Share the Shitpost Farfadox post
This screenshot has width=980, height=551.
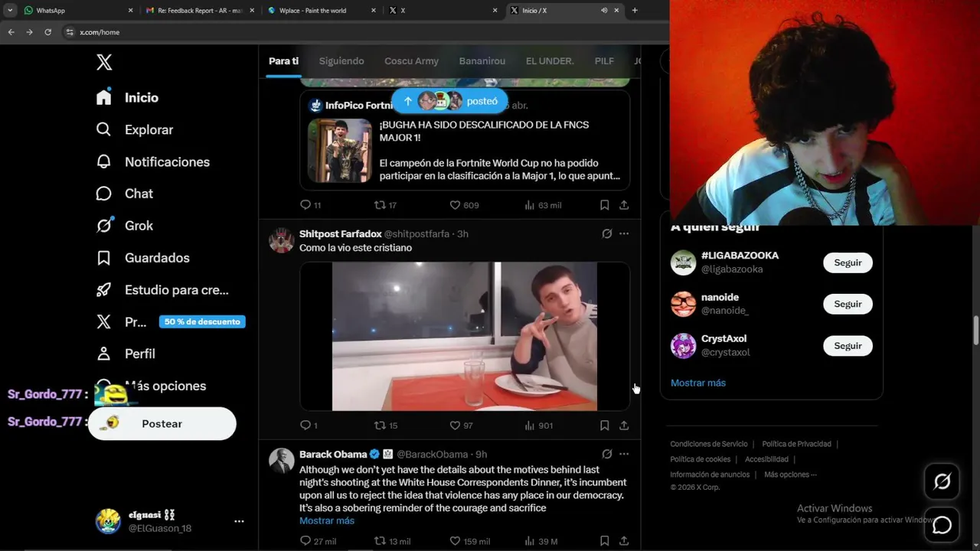tap(624, 425)
